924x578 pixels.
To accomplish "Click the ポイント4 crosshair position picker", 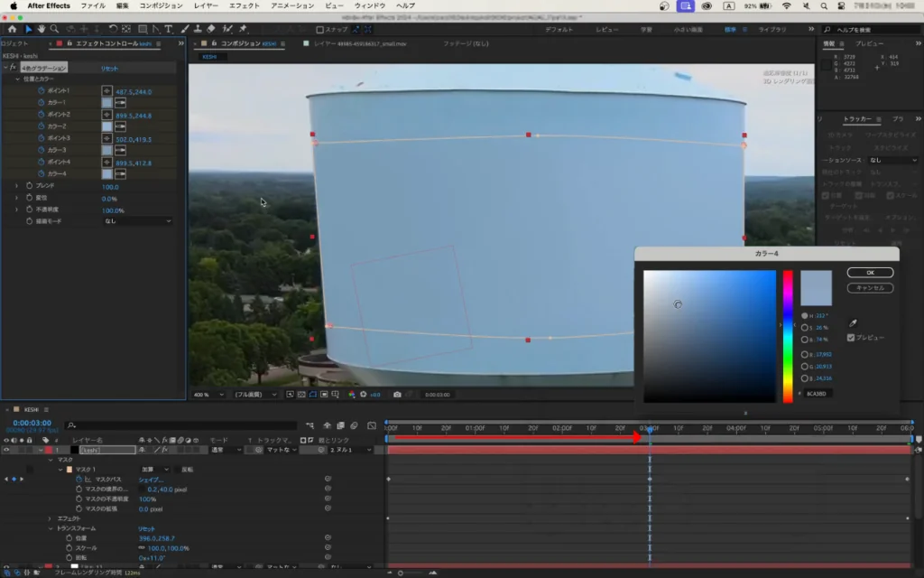I will pyautogui.click(x=106, y=163).
